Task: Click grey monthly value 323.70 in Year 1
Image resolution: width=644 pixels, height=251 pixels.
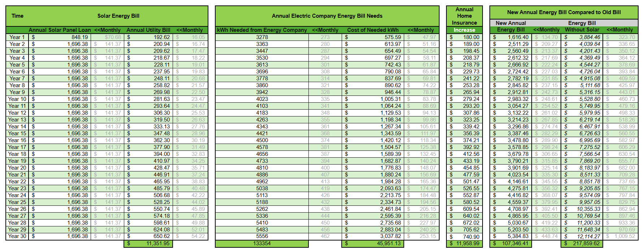Action: click(x=620, y=37)
